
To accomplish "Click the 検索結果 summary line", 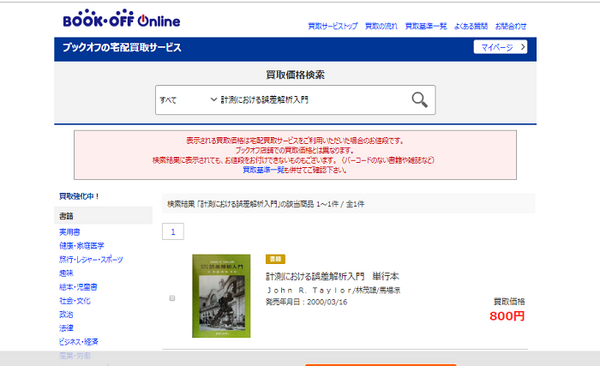I will tap(266, 204).
